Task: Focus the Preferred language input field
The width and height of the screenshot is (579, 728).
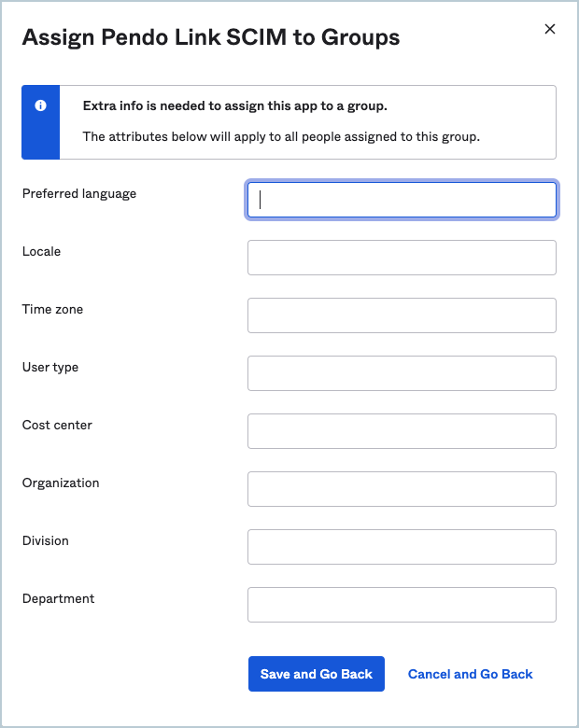Action: tap(402, 200)
